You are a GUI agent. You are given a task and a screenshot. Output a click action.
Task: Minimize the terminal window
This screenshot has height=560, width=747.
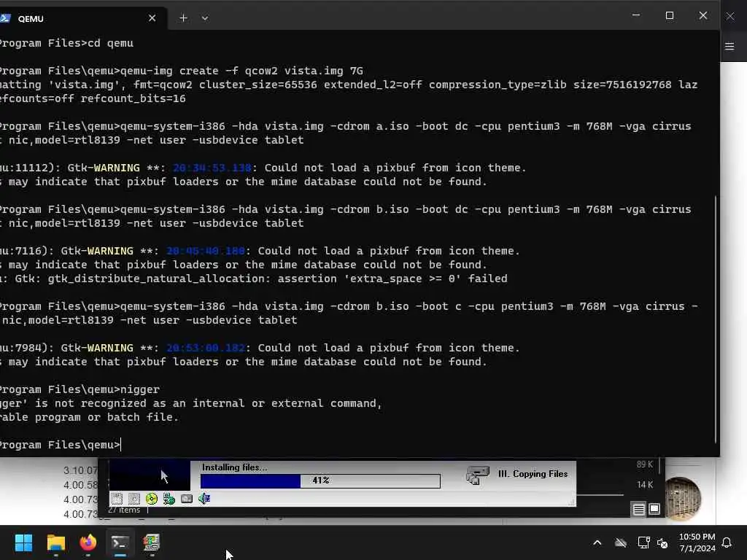(x=636, y=16)
